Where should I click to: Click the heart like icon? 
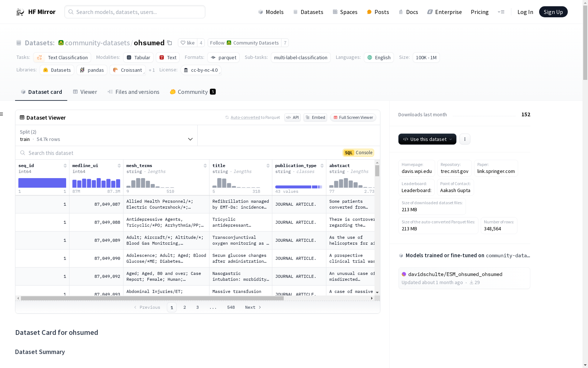click(x=183, y=43)
